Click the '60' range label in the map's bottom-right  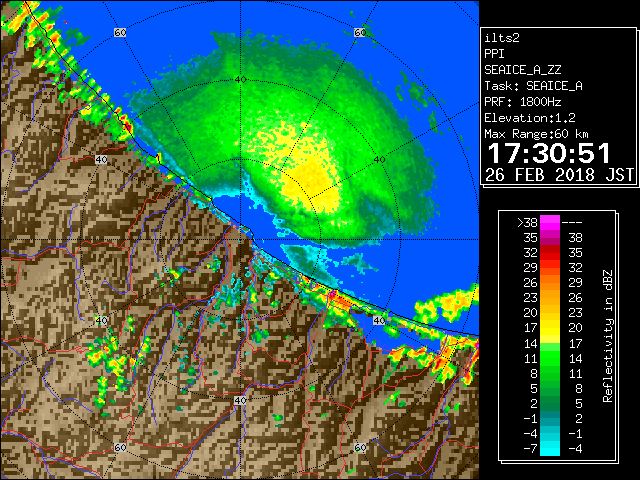coord(360,447)
